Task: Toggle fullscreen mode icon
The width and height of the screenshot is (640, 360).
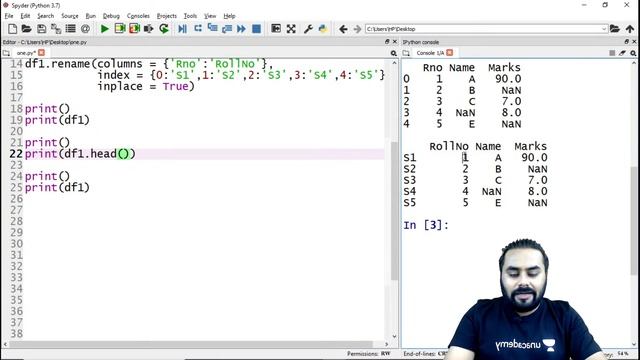Action: 291,29
